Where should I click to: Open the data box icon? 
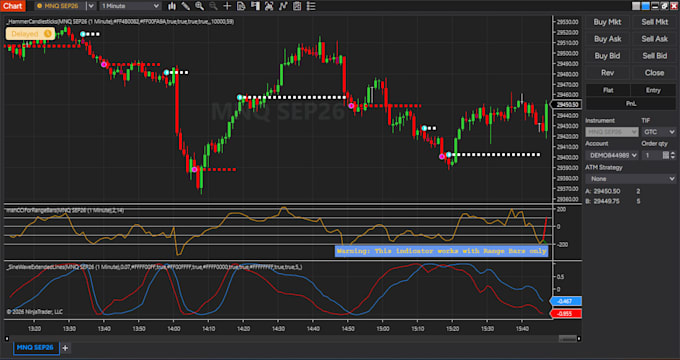point(241,6)
